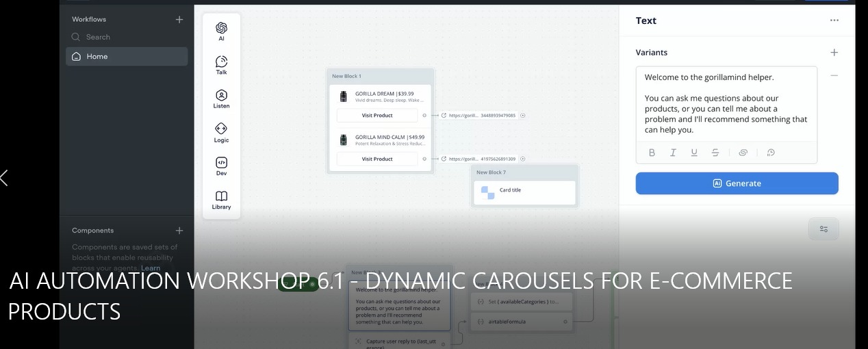Add a new workflow

(x=179, y=19)
